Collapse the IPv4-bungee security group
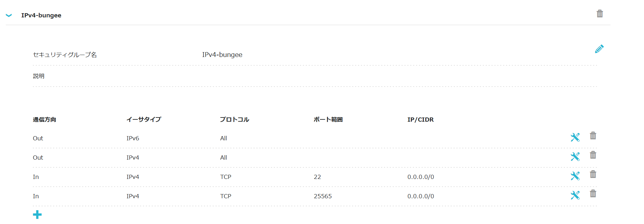 (x=9, y=15)
